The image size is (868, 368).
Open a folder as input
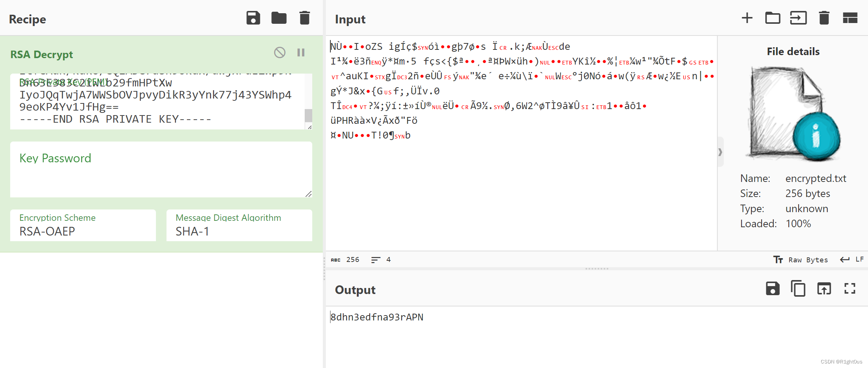(x=772, y=18)
